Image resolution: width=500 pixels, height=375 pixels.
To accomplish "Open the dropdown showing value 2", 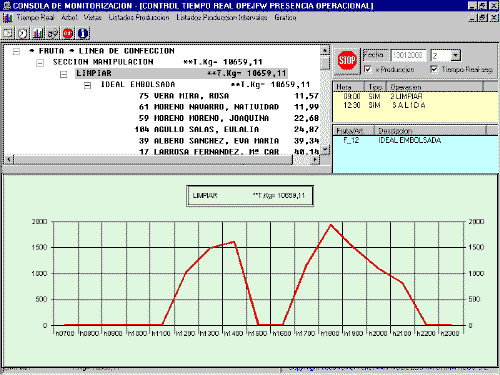I will pos(456,55).
